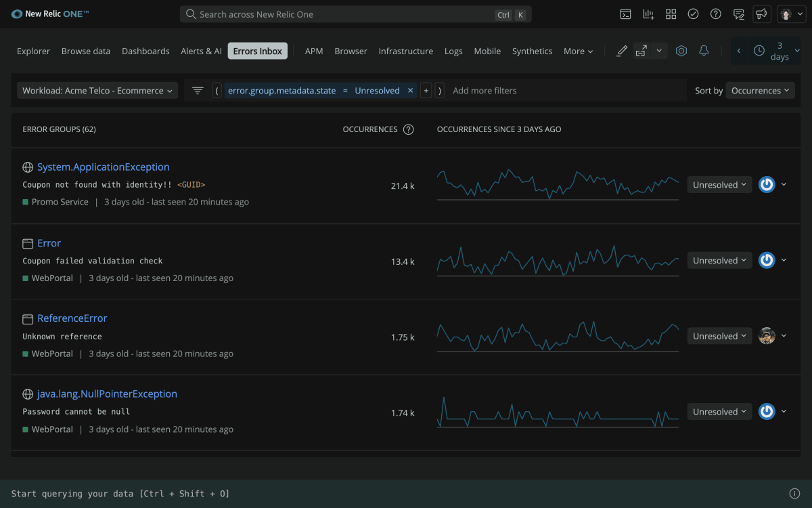Click the browser icon beside ReferenceError

click(28, 318)
